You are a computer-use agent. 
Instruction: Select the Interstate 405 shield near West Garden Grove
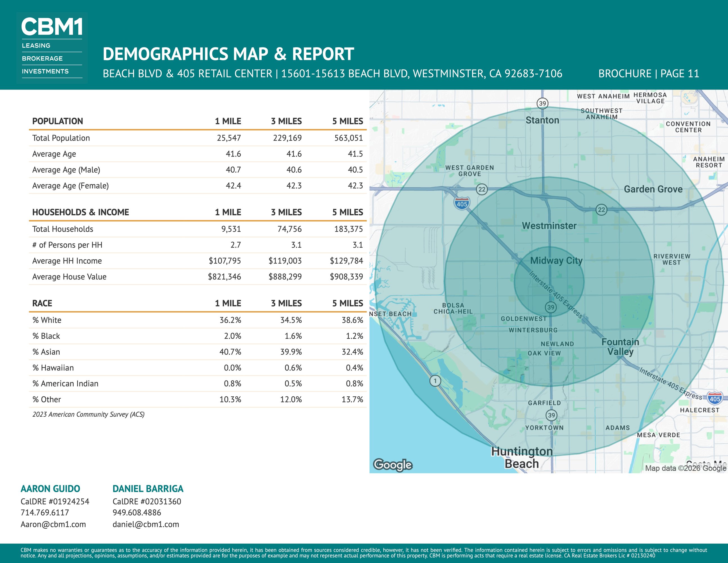click(462, 204)
